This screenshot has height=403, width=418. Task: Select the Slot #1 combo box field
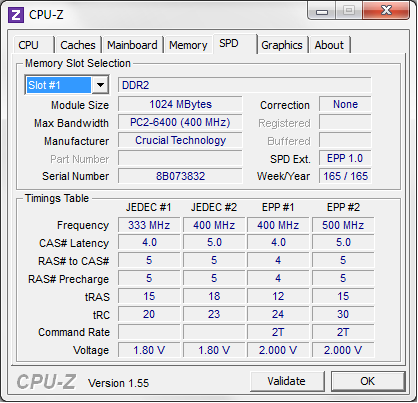tap(67, 85)
